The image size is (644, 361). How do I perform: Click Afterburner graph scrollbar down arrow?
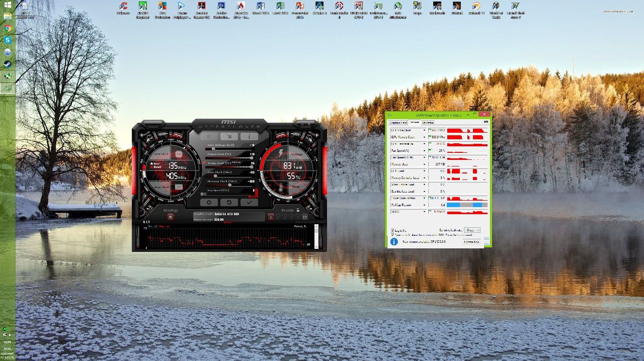click(316, 246)
